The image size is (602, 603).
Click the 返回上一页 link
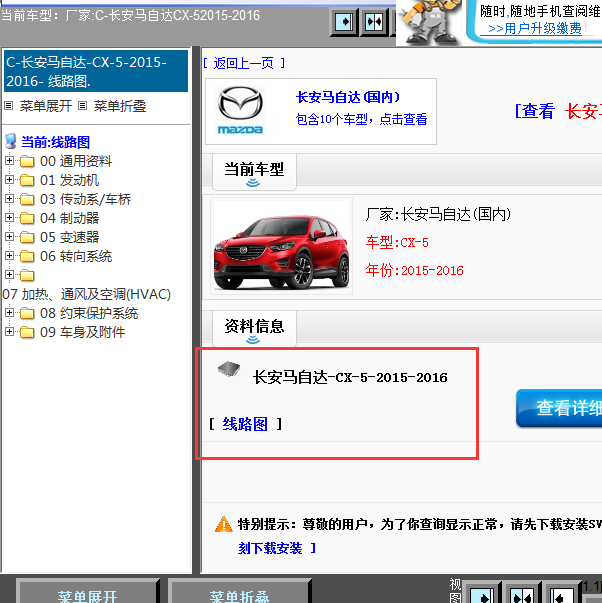point(244,63)
